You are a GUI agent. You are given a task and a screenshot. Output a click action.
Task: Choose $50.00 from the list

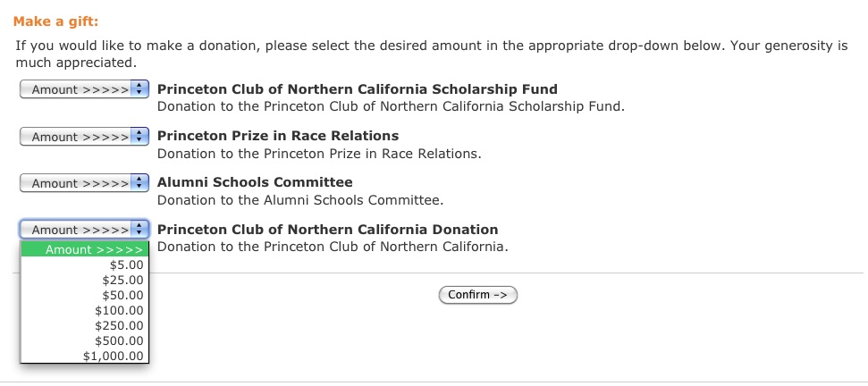(x=85, y=295)
